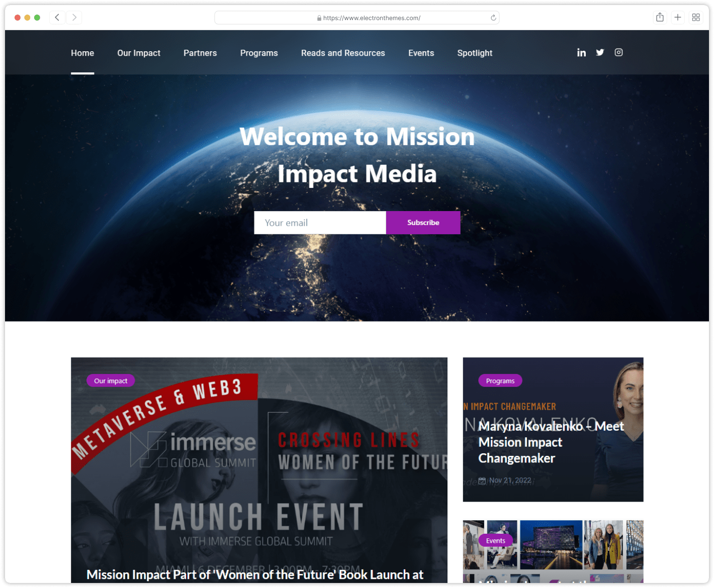Open the Spotlight menu item

point(475,53)
